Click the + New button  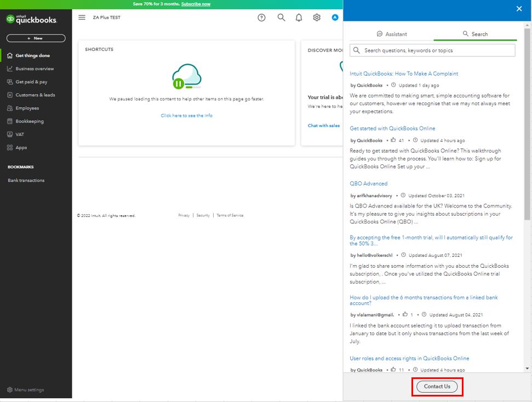point(36,38)
